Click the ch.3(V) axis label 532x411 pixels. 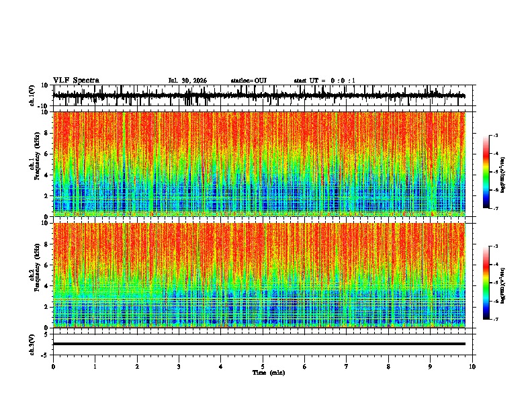pyautogui.click(x=32, y=345)
